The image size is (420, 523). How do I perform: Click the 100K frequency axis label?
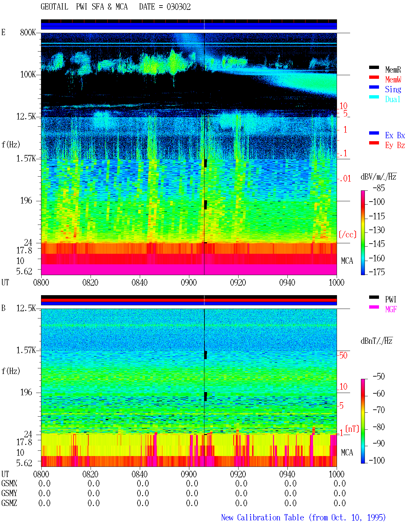[x=28, y=74]
